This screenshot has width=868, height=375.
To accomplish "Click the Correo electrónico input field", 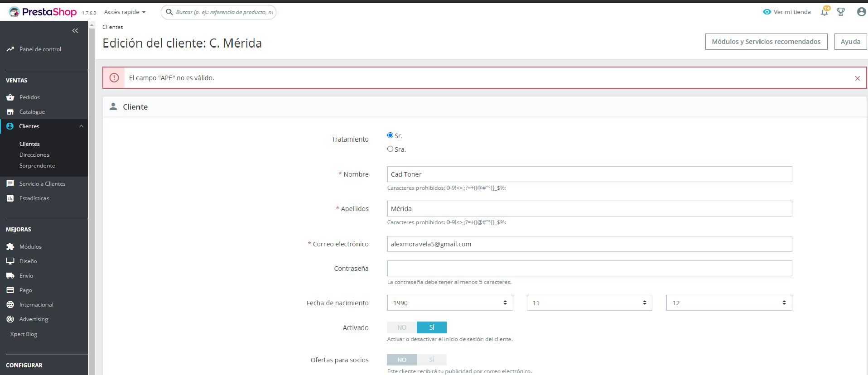I will click(x=589, y=244).
